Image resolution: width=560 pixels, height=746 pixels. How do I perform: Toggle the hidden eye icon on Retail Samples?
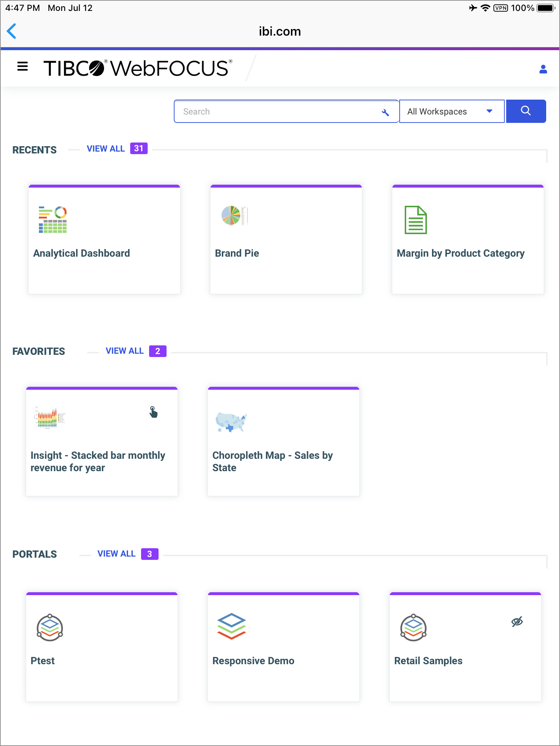pos(517,622)
